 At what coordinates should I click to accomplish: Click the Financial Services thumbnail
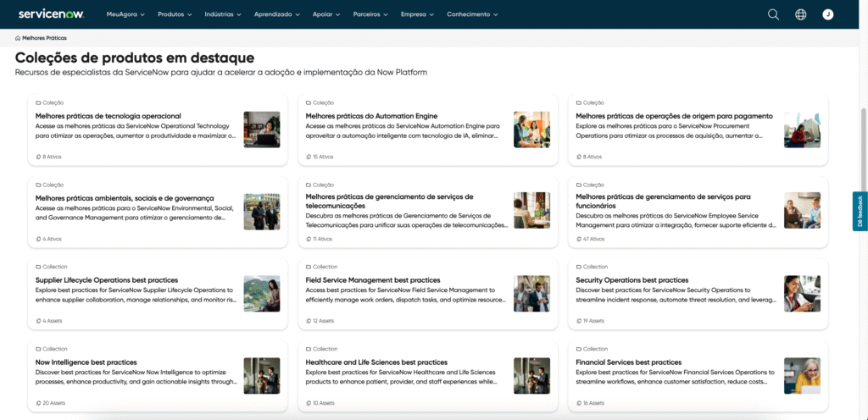[x=802, y=376]
